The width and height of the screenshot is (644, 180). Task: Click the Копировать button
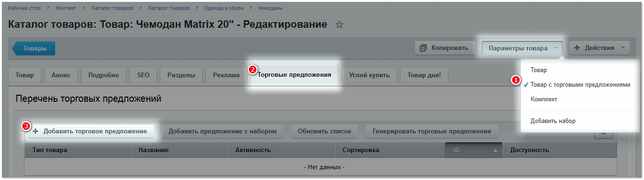[444, 48]
